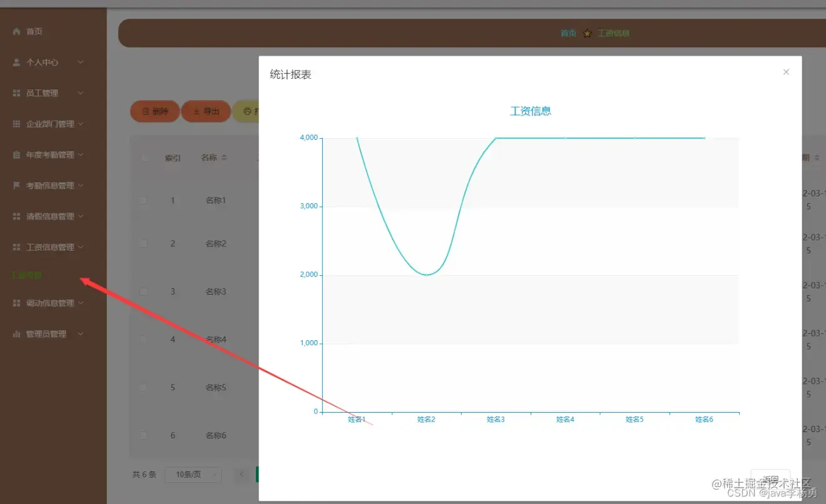The image size is (826, 504).
Task: Open the 员工管理 sidebar menu label
Action: tap(42, 93)
